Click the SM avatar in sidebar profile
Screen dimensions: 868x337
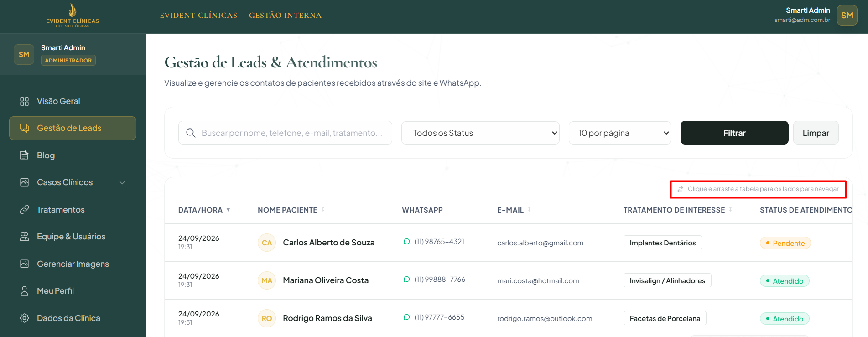[24, 55]
